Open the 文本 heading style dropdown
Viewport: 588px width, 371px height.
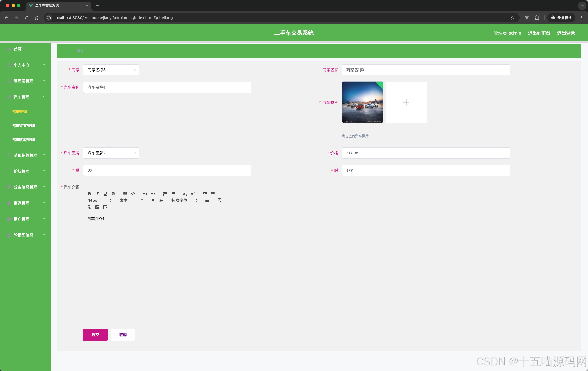(131, 200)
